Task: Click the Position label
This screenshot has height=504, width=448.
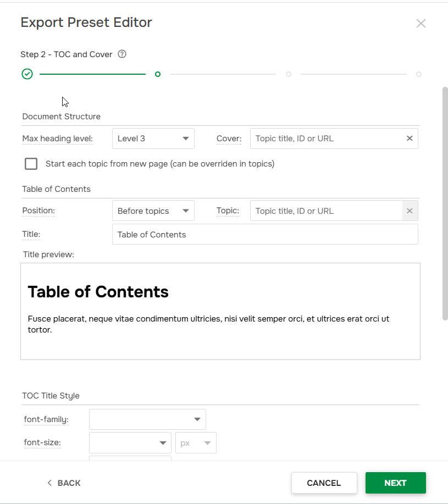Action: (38, 211)
